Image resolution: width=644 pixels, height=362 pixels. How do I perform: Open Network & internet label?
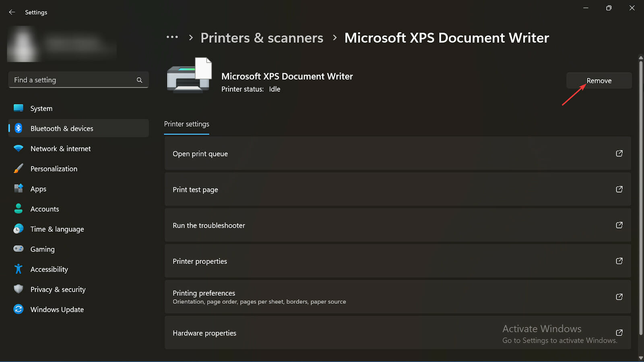tap(60, 148)
